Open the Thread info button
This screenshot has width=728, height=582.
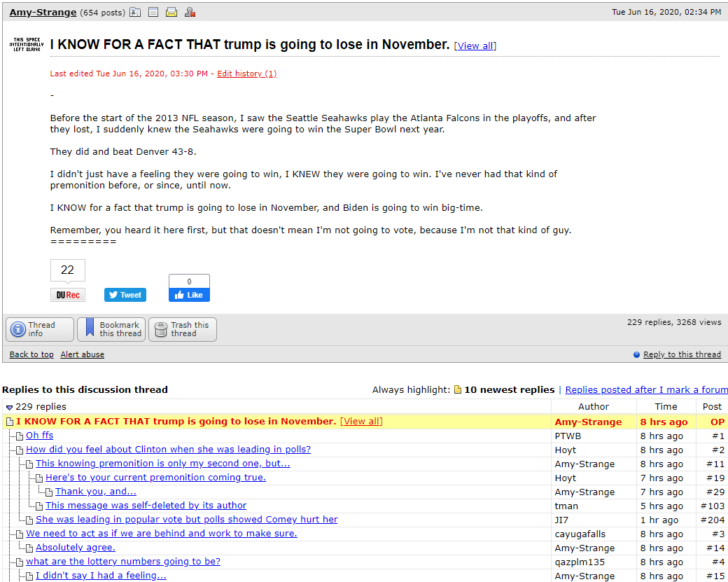(x=40, y=329)
